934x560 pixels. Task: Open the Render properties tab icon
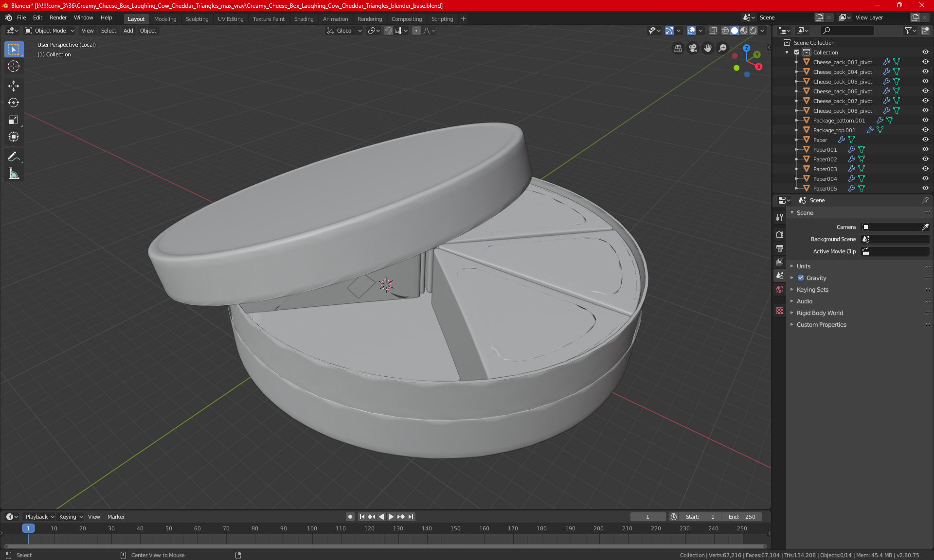click(x=780, y=234)
